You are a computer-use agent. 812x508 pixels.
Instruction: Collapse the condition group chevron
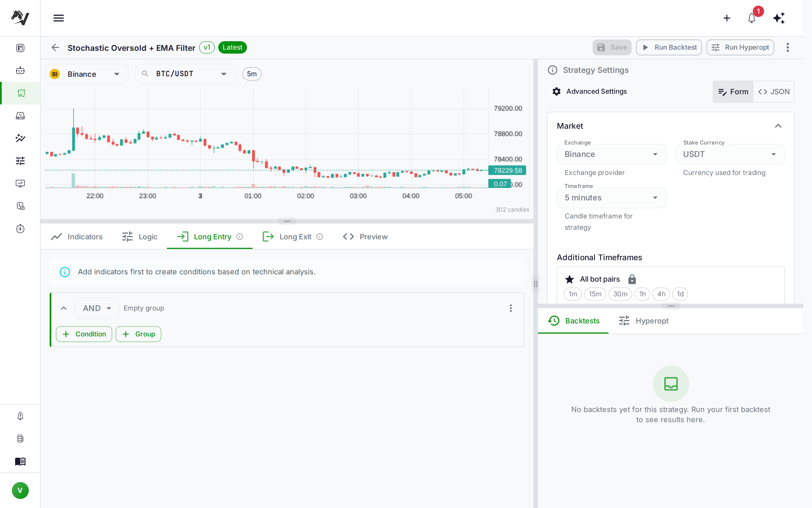[63, 308]
